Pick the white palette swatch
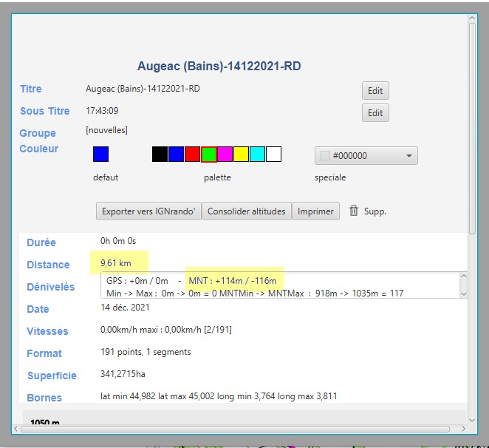The height and width of the screenshot is (448, 489). click(273, 155)
